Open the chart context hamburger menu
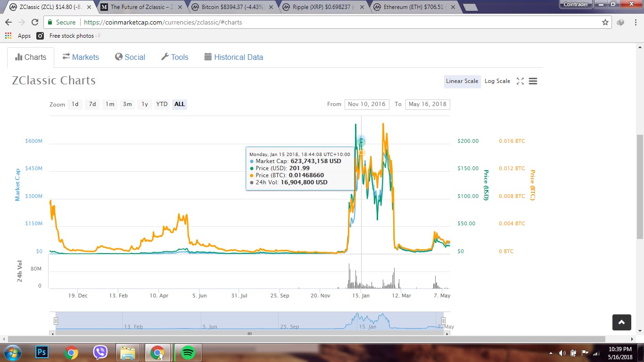644x362 pixels. 533,81
